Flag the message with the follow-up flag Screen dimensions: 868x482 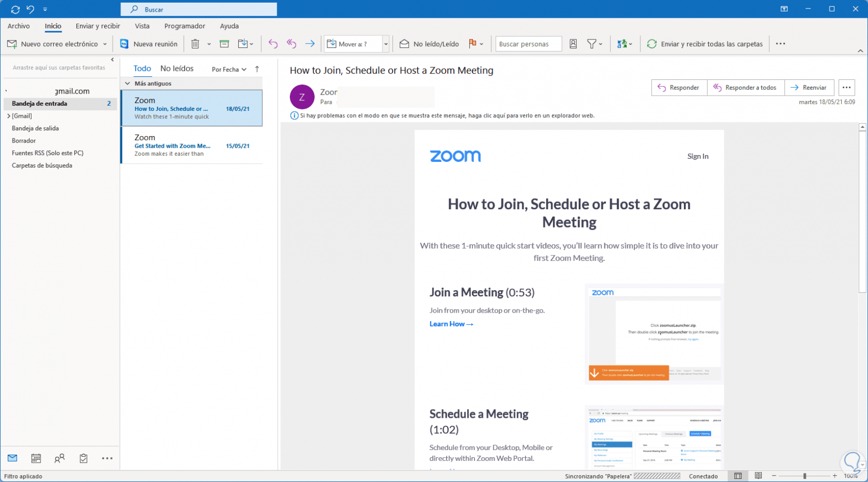click(472, 44)
